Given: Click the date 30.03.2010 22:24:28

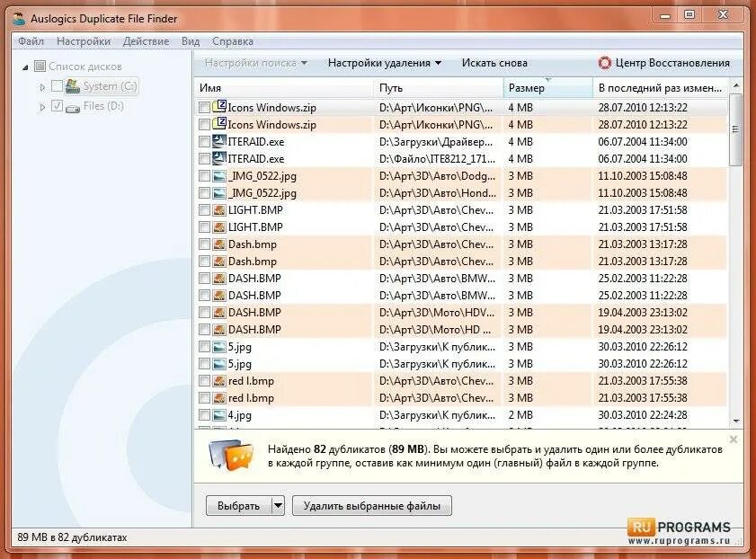Looking at the screenshot, I should 643,415.
